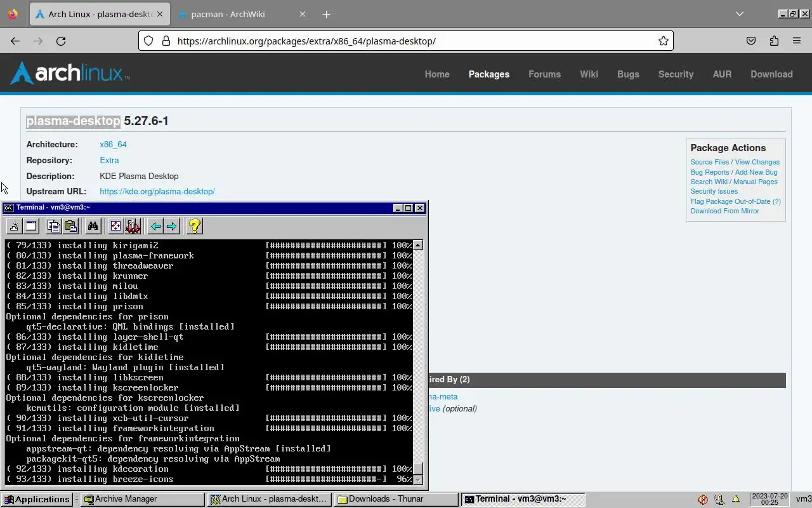Open the Save to Pocket icon
The image size is (812, 508).
coord(751,41)
